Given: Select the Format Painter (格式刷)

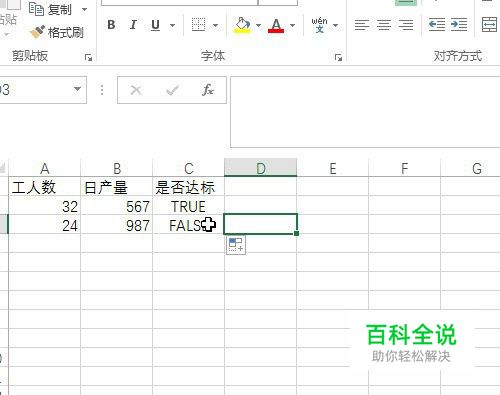Looking at the screenshot, I should coord(56,32).
